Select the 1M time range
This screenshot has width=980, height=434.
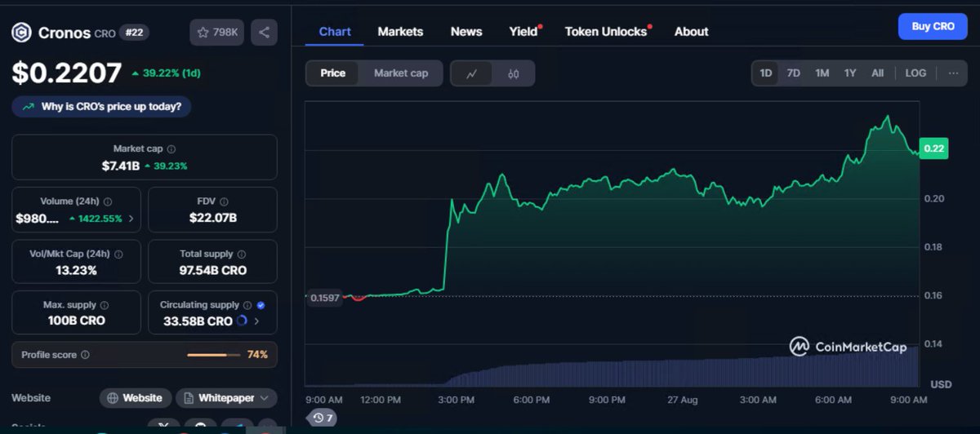coord(822,73)
